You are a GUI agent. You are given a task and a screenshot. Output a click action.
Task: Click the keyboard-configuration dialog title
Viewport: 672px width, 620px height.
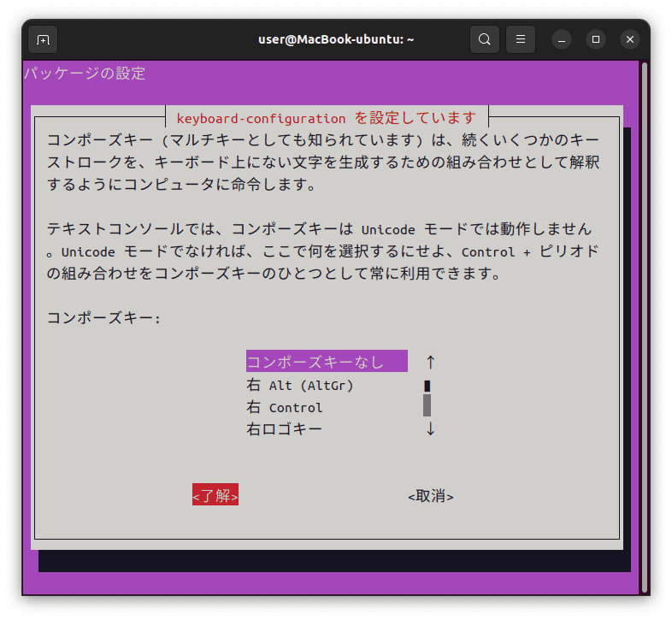[326, 118]
